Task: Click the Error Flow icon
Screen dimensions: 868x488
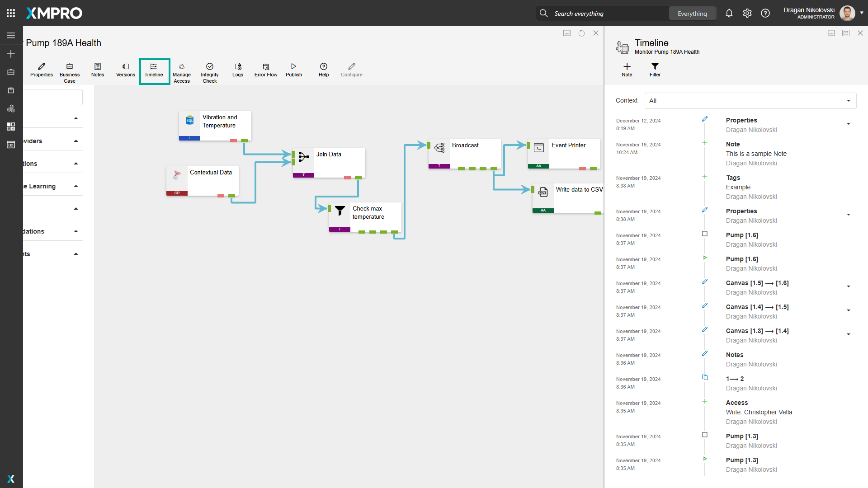Action: 265,71
